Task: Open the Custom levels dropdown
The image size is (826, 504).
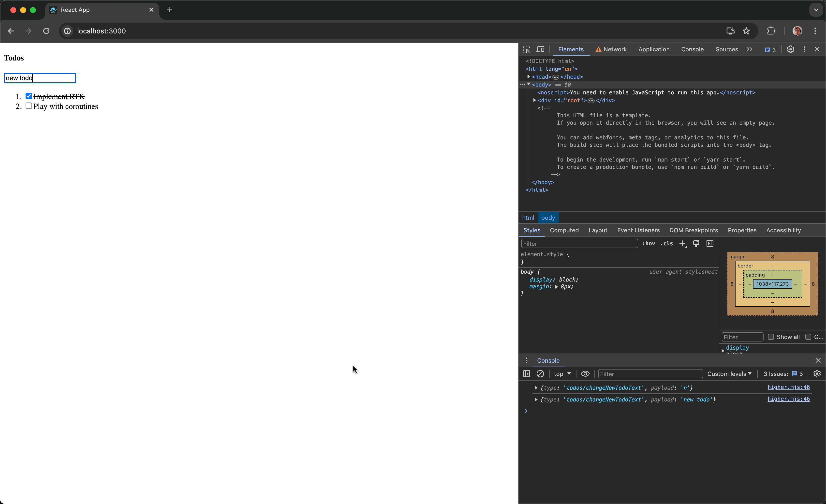Action: [729, 373]
